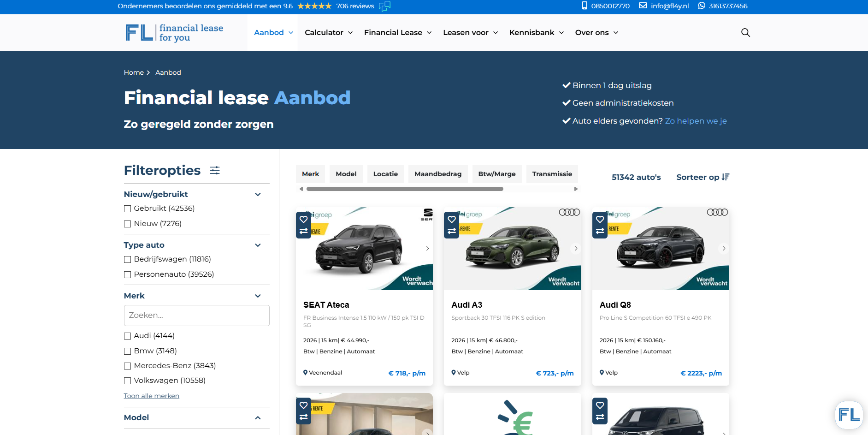
Task: Open the Audi A3 listing title
Action: coord(466,305)
